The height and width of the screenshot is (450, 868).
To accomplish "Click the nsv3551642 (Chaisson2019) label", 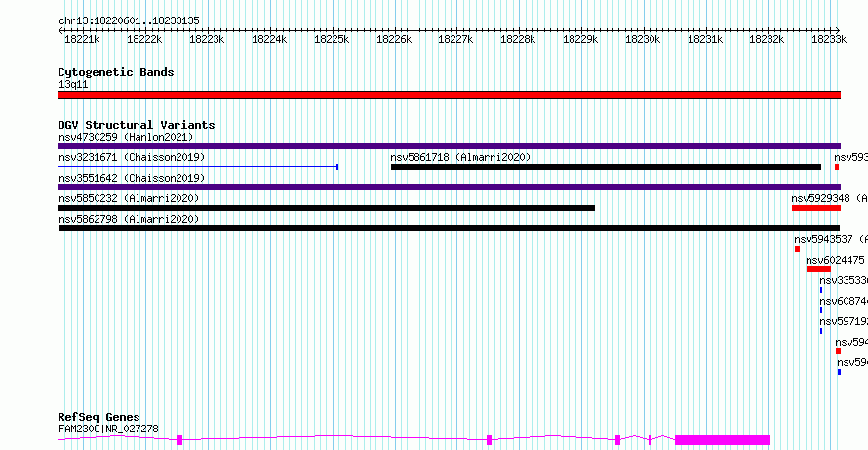I will click(132, 178).
